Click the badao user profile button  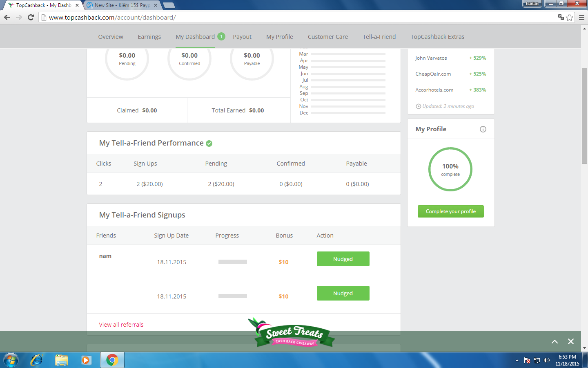[532, 4]
